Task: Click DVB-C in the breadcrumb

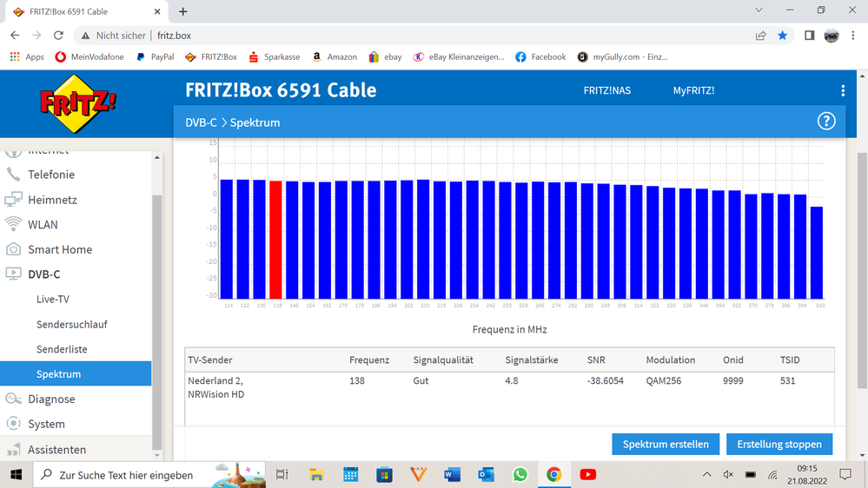Action: click(x=201, y=122)
